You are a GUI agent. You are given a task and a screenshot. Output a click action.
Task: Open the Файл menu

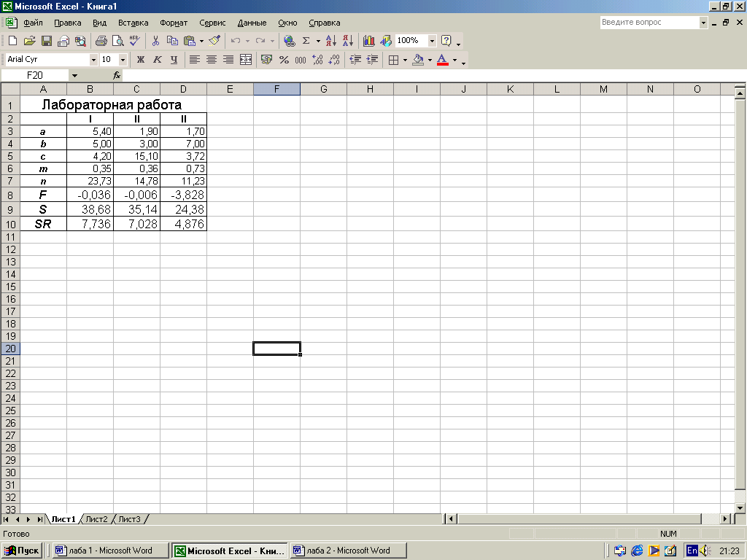tap(33, 23)
